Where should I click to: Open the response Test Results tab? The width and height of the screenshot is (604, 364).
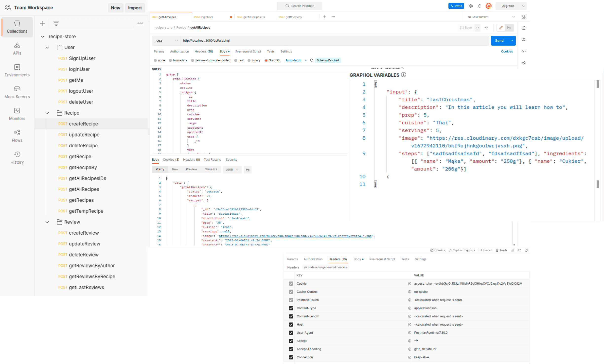(212, 160)
